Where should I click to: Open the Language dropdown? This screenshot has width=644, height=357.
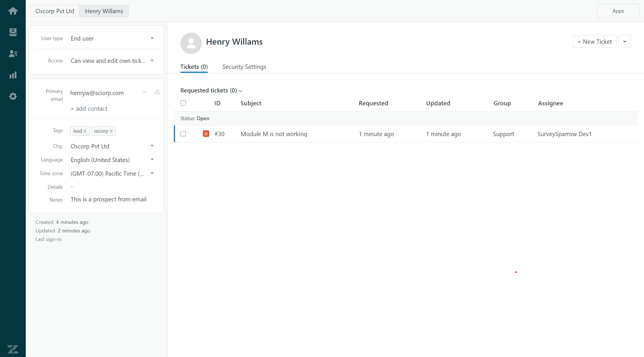[152, 160]
